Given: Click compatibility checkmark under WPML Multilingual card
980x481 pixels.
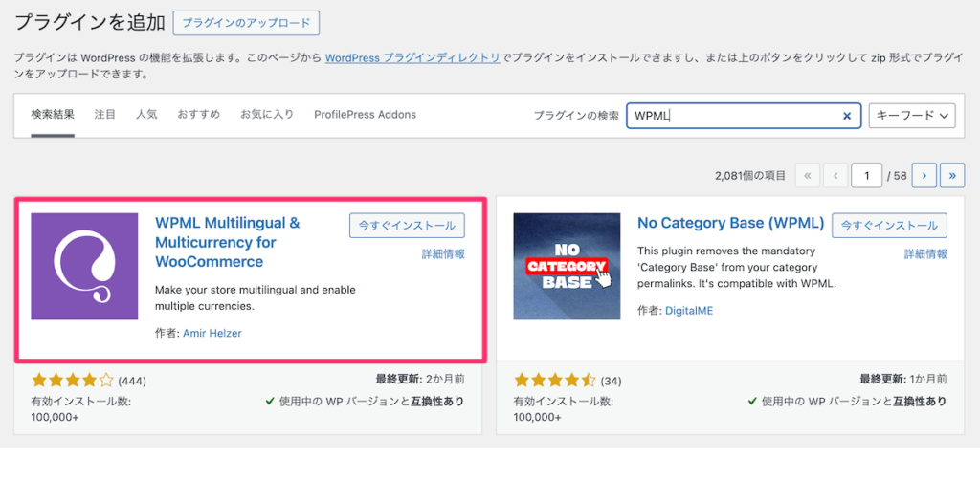Looking at the screenshot, I should pos(269,401).
